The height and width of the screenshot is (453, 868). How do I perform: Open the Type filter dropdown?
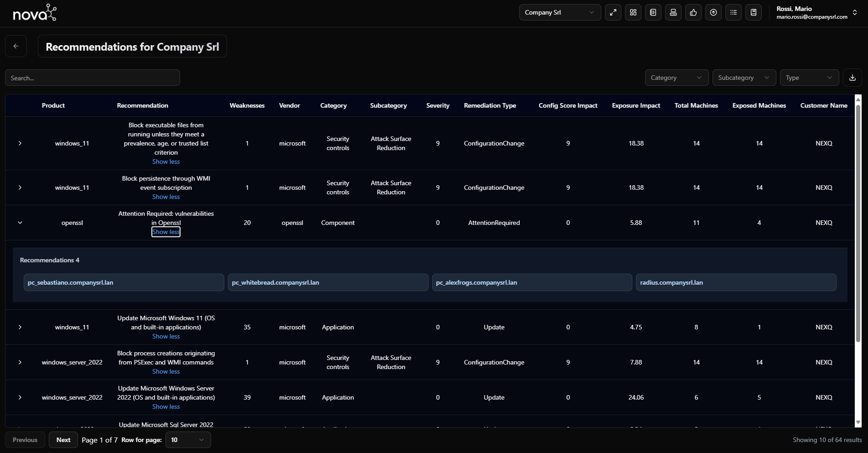[809, 78]
